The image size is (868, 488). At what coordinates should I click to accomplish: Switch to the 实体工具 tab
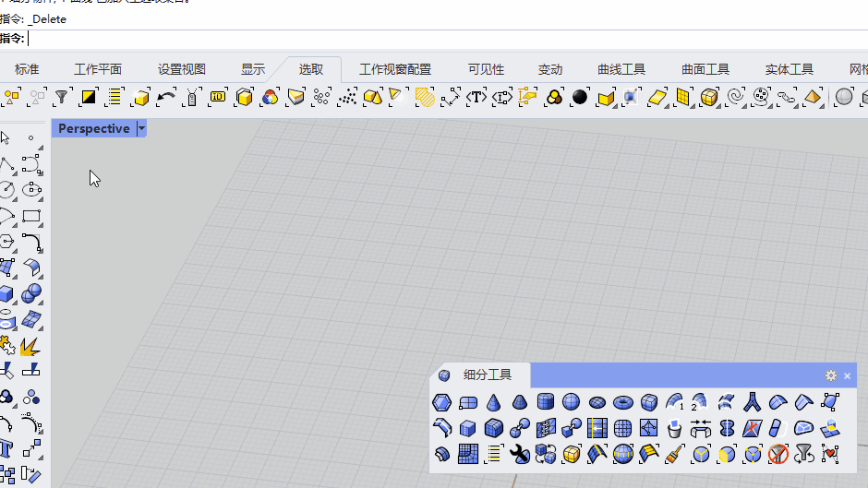[790, 69]
